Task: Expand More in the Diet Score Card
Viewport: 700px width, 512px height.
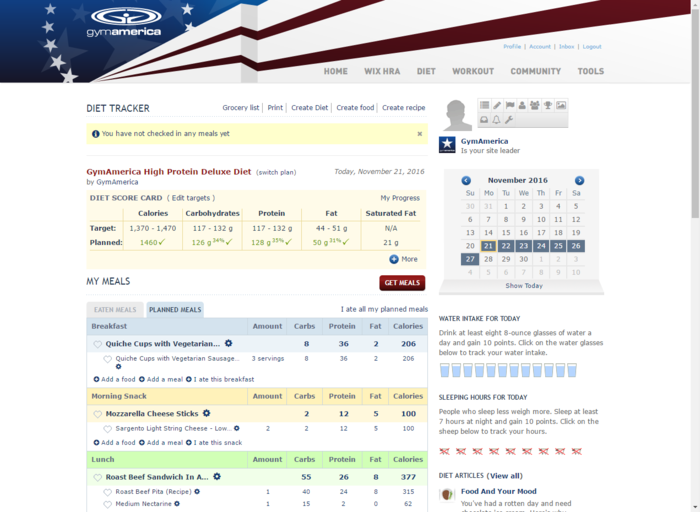Action: pos(404,259)
